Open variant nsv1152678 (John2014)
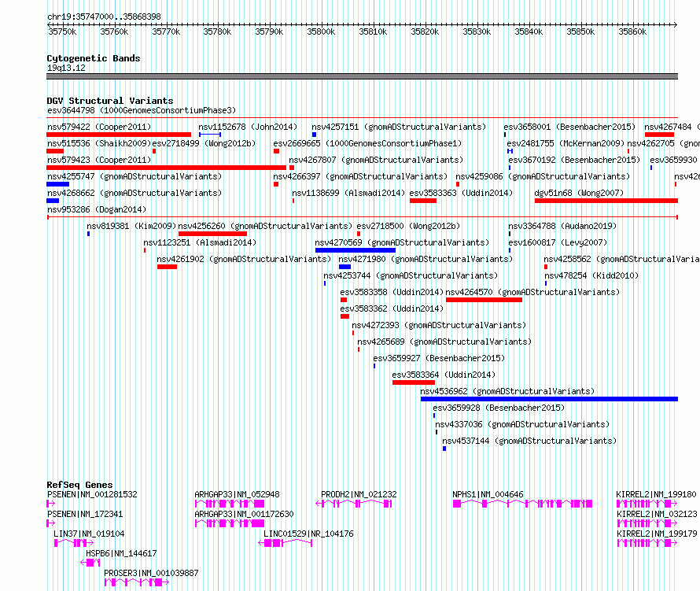700x591 pixels. (x=248, y=127)
